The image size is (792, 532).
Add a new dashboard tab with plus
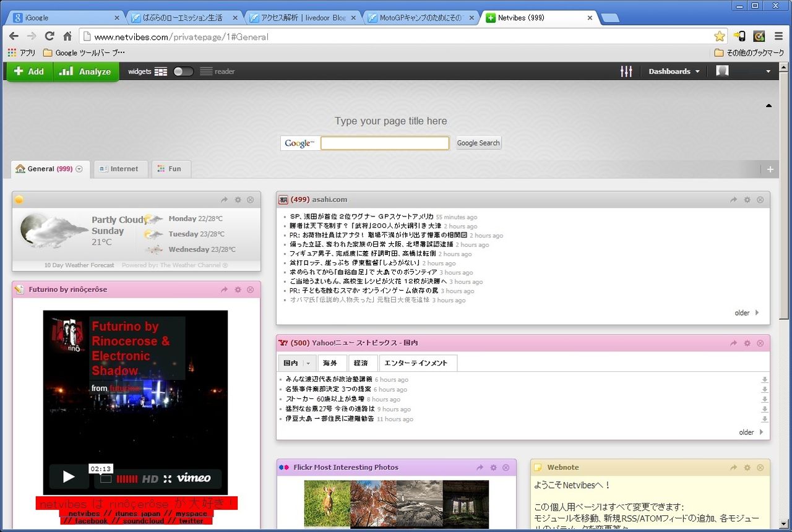[x=770, y=169]
